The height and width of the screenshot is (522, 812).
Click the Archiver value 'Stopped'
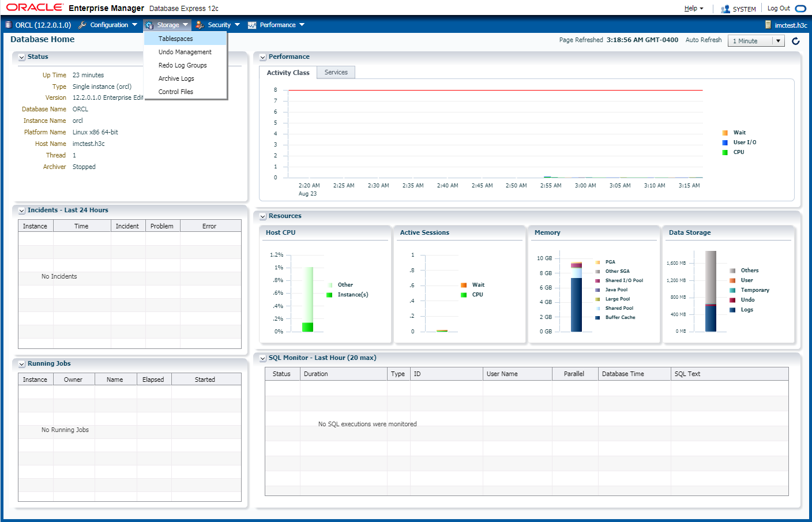click(84, 167)
